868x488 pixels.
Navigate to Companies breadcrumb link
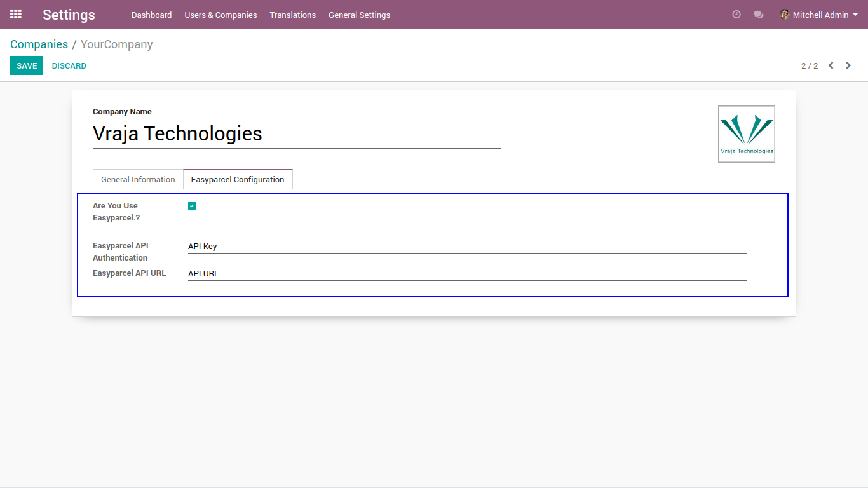click(39, 44)
